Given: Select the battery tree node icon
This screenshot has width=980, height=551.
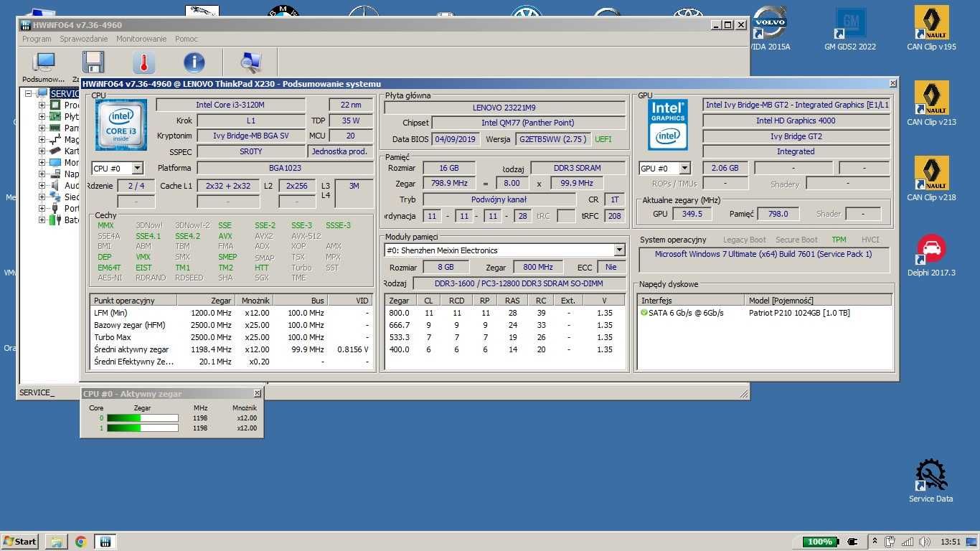Looking at the screenshot, I should tap(55, 220).
